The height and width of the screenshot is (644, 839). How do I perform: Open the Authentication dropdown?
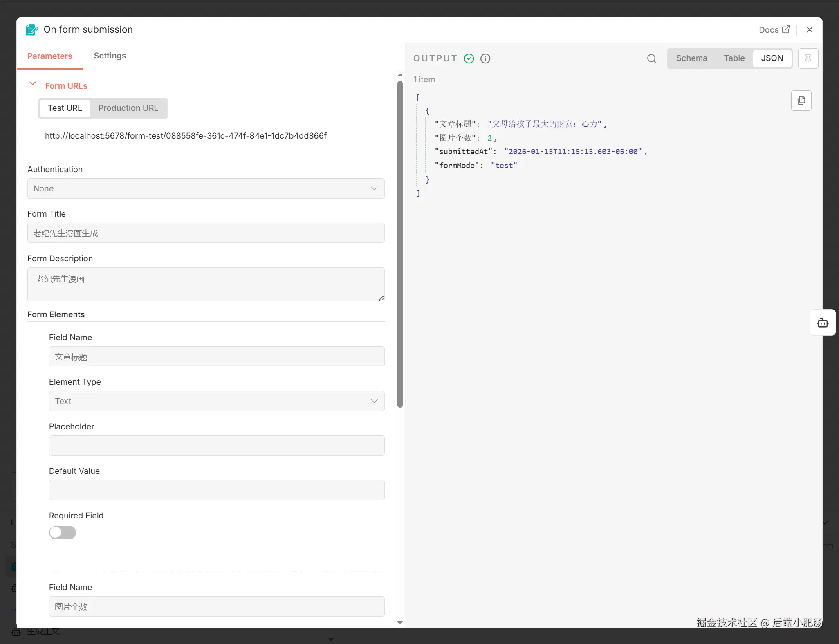click(x=206, y=188)
